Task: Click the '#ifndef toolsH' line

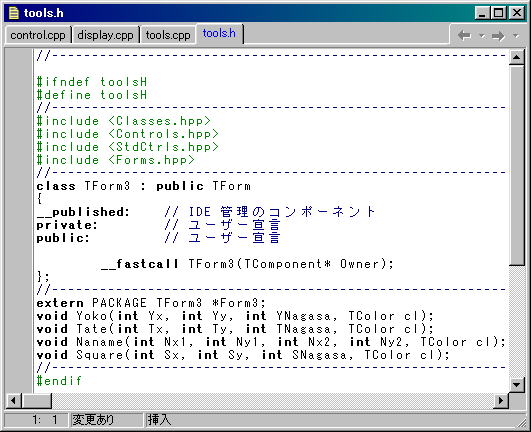Action: 92,82
